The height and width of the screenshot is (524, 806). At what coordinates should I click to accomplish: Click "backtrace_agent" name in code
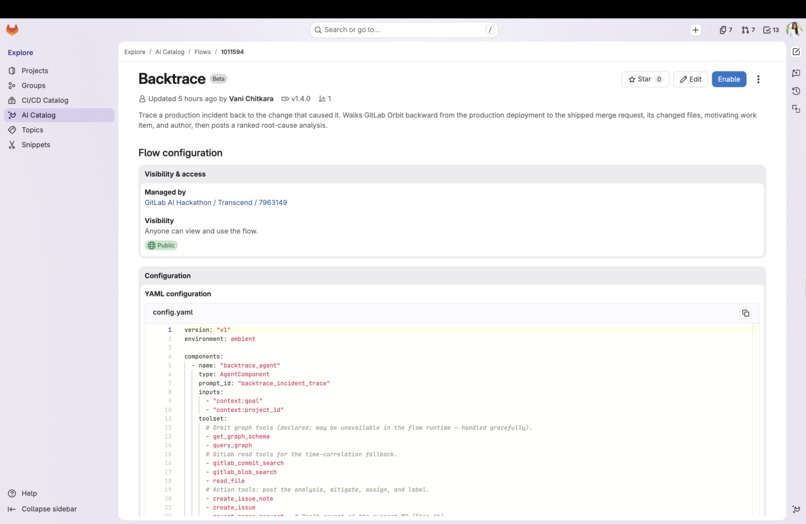tap(250, 366)
